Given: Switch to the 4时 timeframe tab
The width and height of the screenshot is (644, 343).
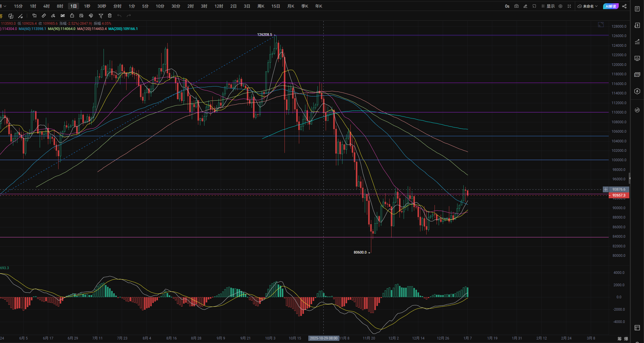Looking at the screenshot, I should point(46,6).
